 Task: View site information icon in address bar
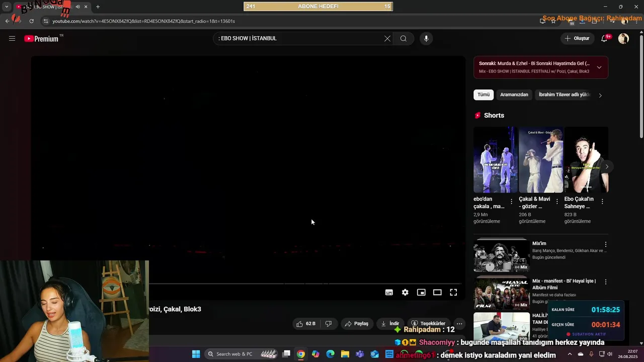tap(46, 21)
